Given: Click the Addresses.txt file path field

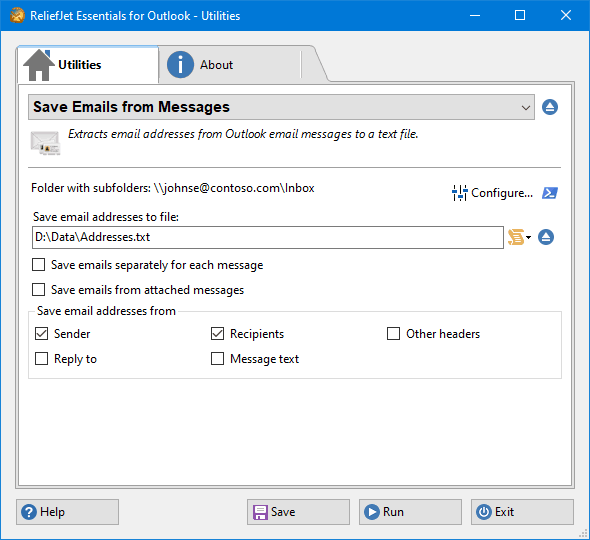Looking at the screenshot, I should 268,237.
